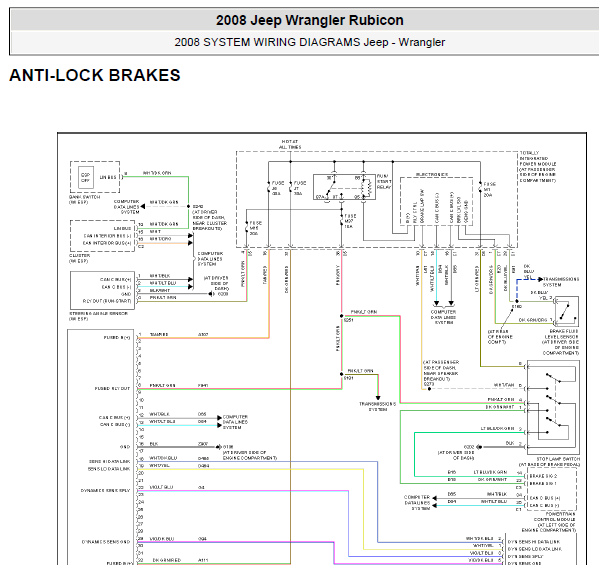Click the WHT/TAN label beside stop lamp switch
This screenshot has width=599, height=565.
coord(504,385)
